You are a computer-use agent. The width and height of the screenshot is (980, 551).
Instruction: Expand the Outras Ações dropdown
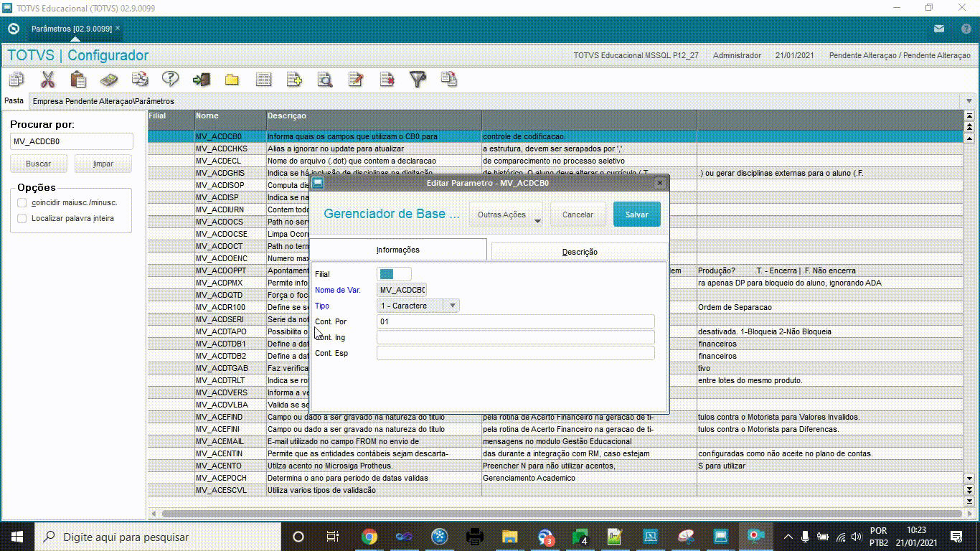(x=506, y=215)
